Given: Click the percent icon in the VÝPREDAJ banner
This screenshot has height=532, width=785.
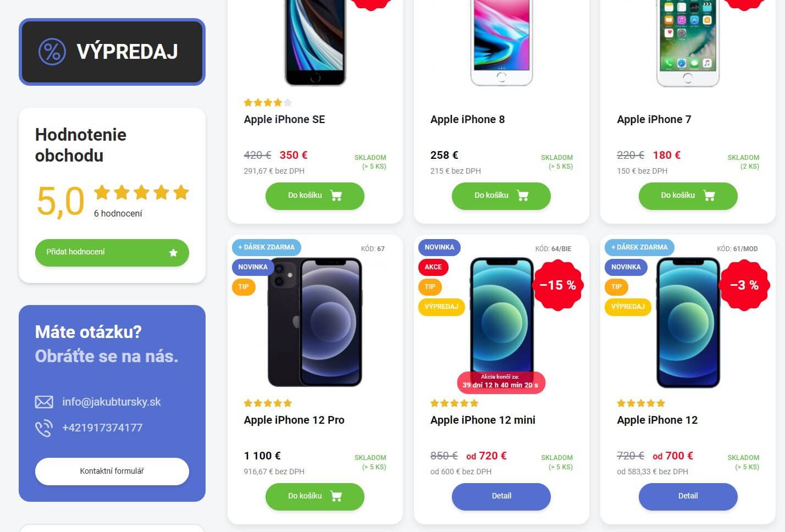Looking at the screenshot, I should [x=52, y=52].
